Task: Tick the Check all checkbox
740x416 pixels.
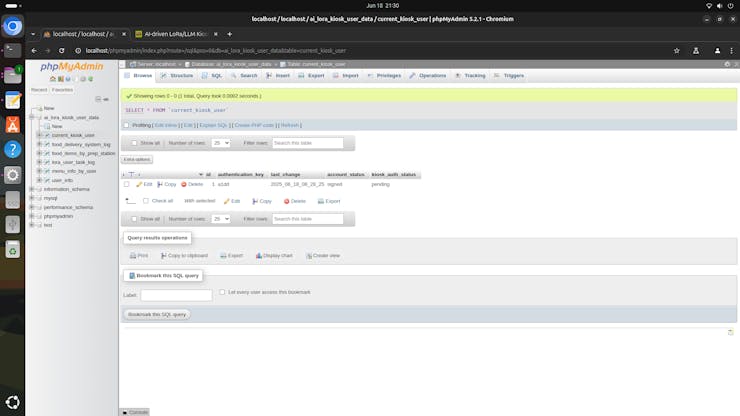Action: pyautogui.click(x=146, y=201)
